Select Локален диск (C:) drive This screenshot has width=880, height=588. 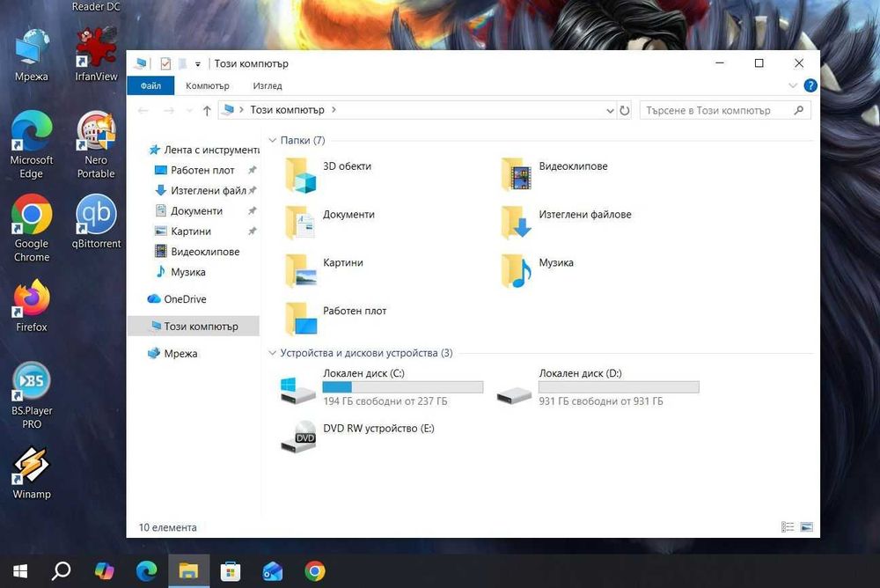[382, 387]
